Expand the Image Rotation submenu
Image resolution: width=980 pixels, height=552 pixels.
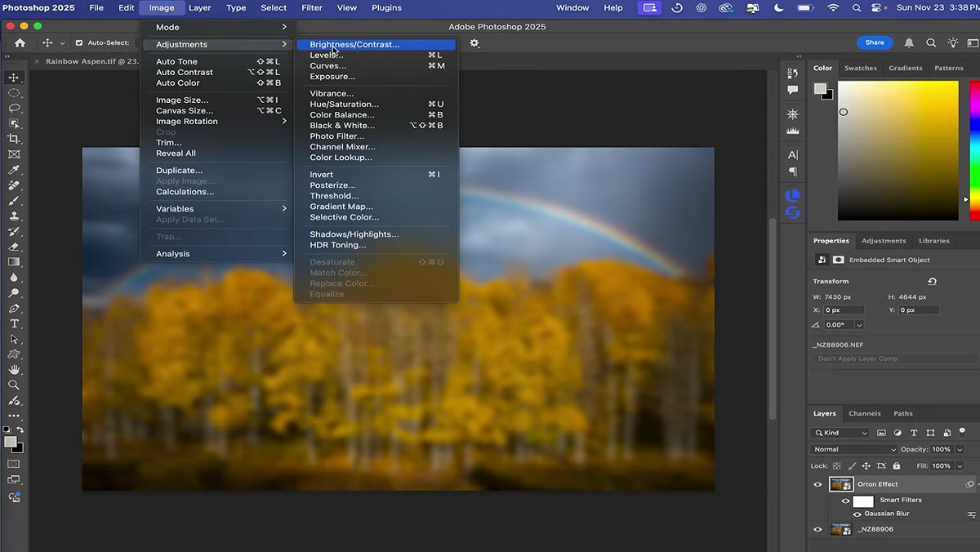[216, 121]
